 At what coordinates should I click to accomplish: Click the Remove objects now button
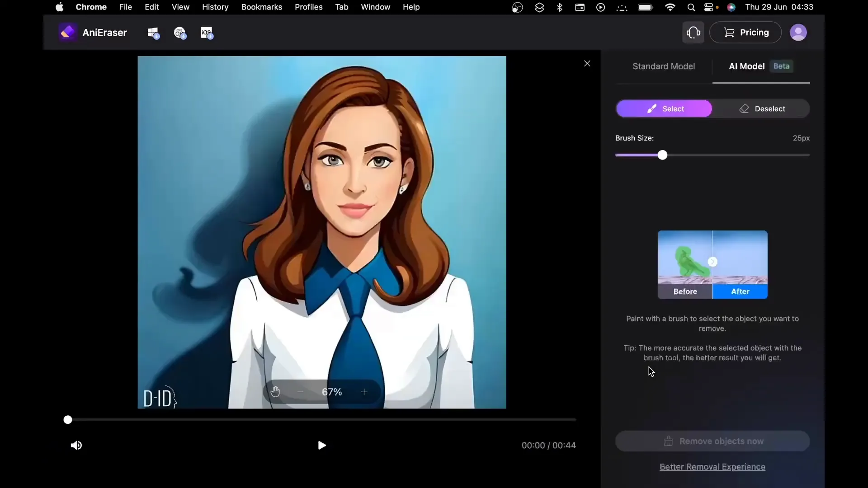(x=712, y=441)
